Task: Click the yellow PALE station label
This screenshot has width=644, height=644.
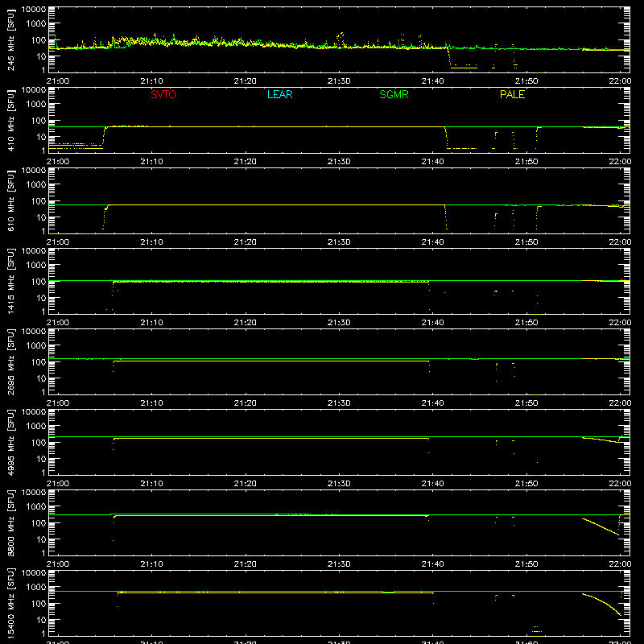Action: [512, 94]
